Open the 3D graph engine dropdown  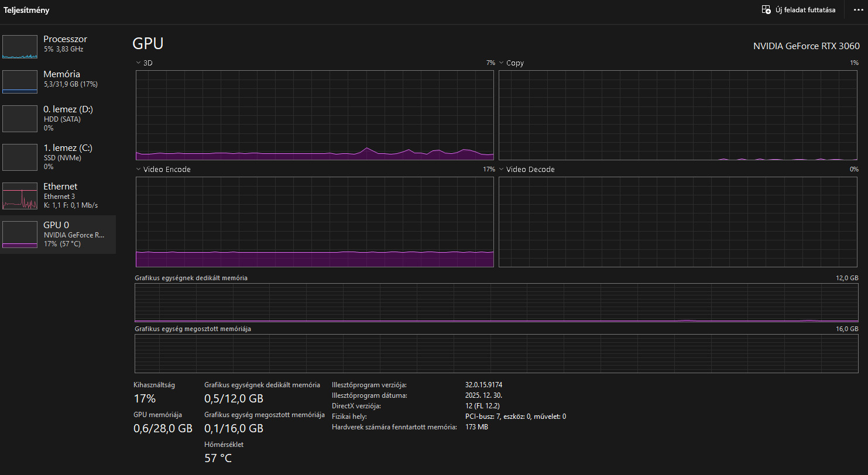(x=138, y=63)
